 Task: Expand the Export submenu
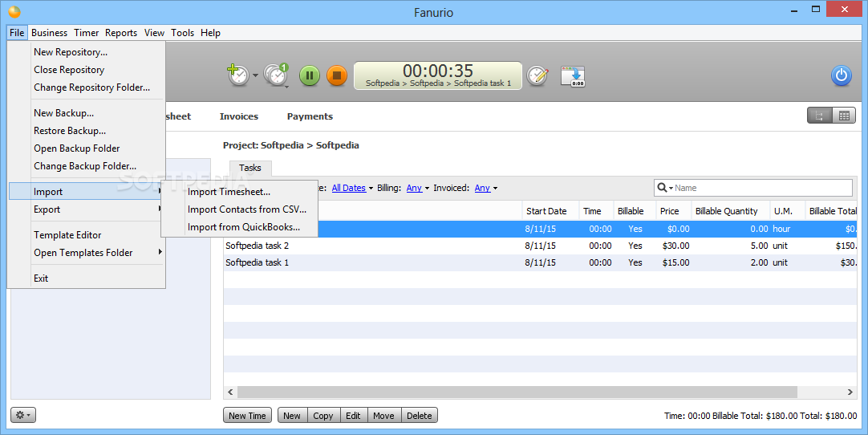coord(87,209)
